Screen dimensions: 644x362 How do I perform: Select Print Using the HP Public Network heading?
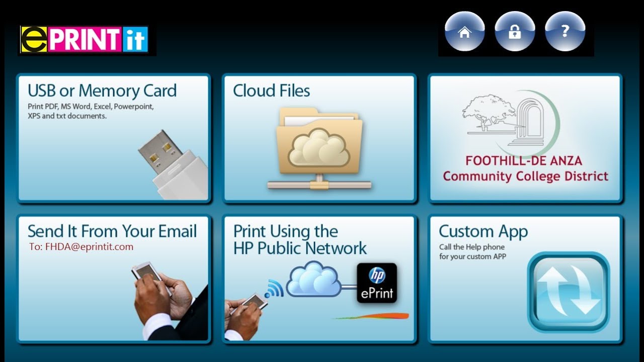point(300,240)
